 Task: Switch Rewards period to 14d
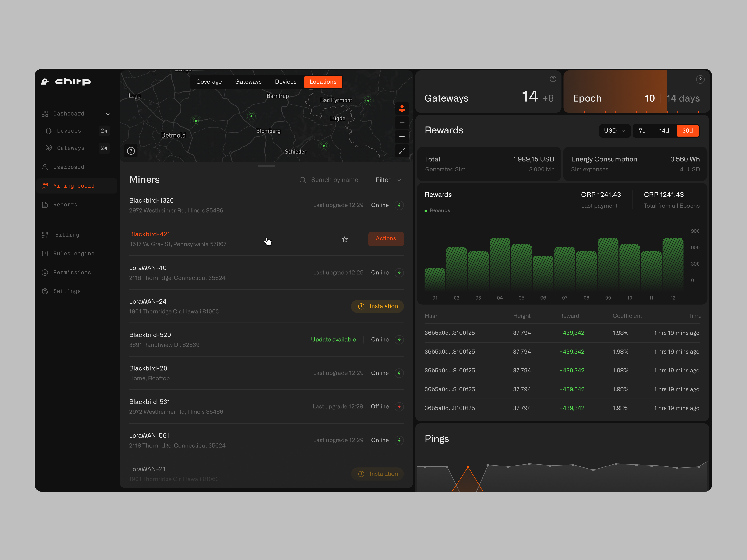pyautogui.click(x=664, y=131)
